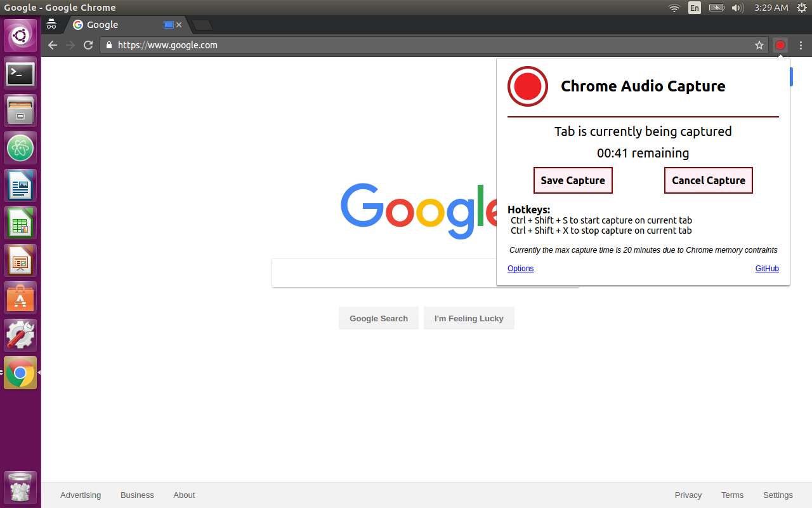The width and height of the screenshot is (812, 508).
Task: Click the volume indicator in the top panel
Action: [737, 8]
